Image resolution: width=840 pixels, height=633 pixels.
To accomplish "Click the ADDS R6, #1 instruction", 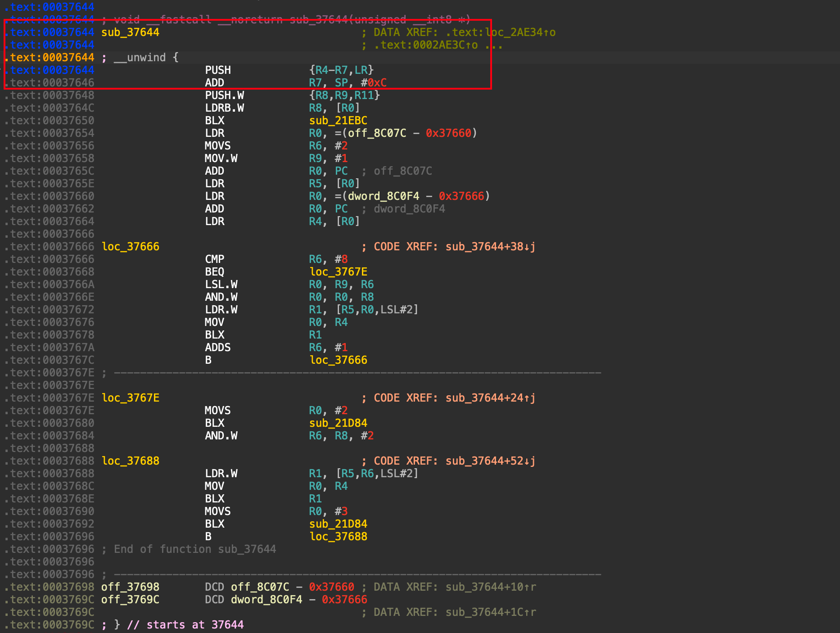I will click(x=276, y=348).
